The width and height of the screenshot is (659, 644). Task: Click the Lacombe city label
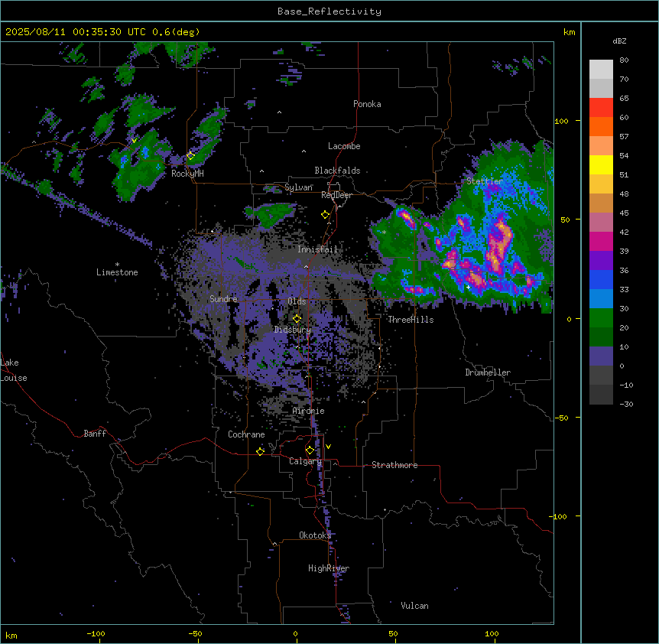coord(344,146)
